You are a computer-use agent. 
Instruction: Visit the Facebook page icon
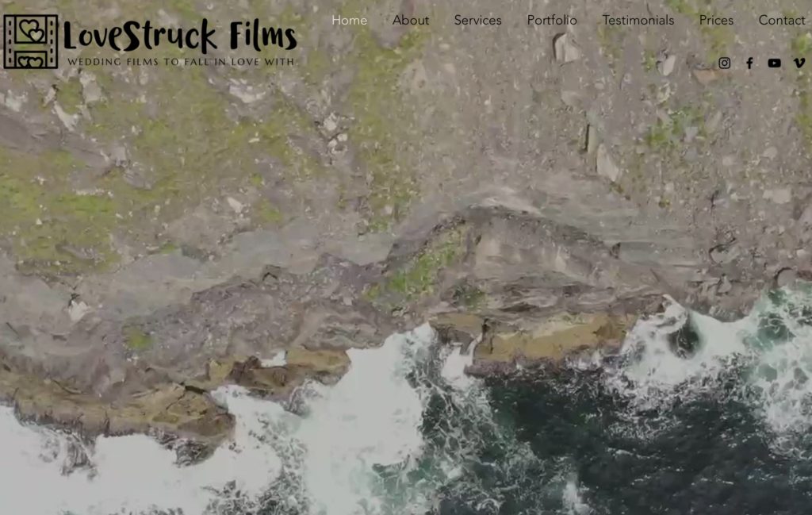pyautogui.click(x=749, y=63)
